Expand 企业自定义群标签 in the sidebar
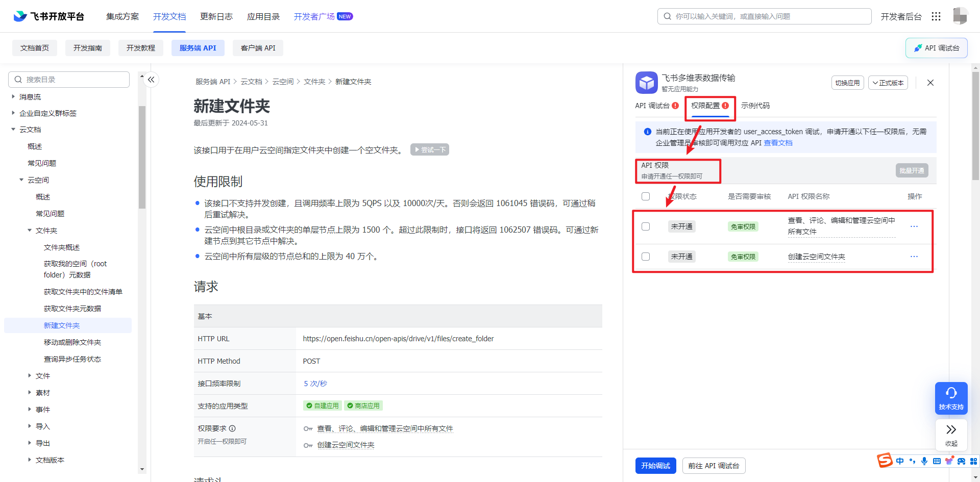Image resolution: width=980 pixels, height=482 pixels. click(13, 113)
